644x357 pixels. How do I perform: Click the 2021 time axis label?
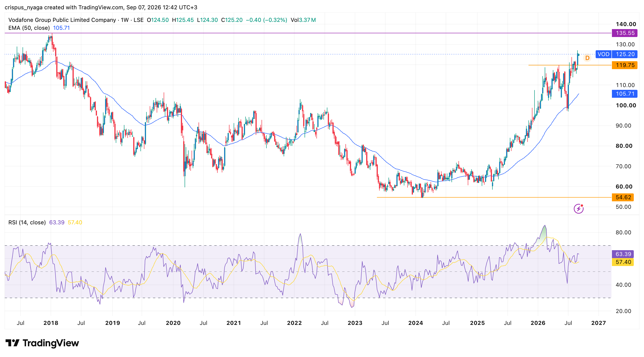[234, 323]
